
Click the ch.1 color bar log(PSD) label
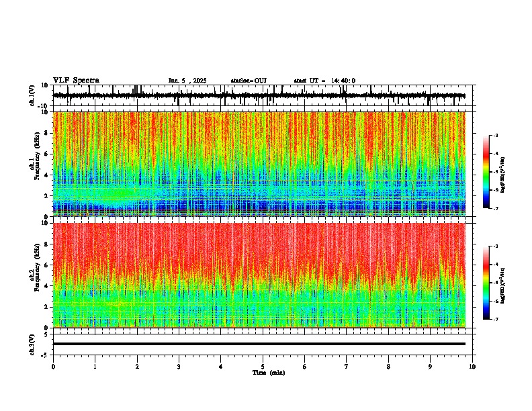[x=502, y=175]
